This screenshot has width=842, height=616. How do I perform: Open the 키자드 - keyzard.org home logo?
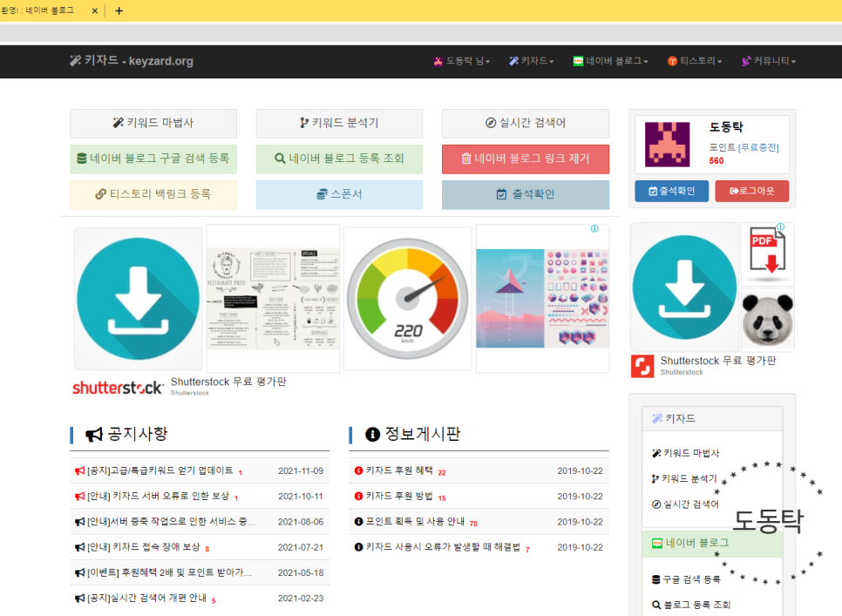click(132, 61)
